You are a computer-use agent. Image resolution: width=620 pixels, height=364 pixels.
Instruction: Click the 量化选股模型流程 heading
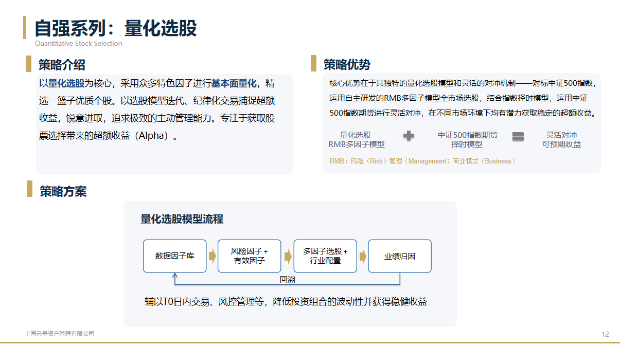(182, 219)
